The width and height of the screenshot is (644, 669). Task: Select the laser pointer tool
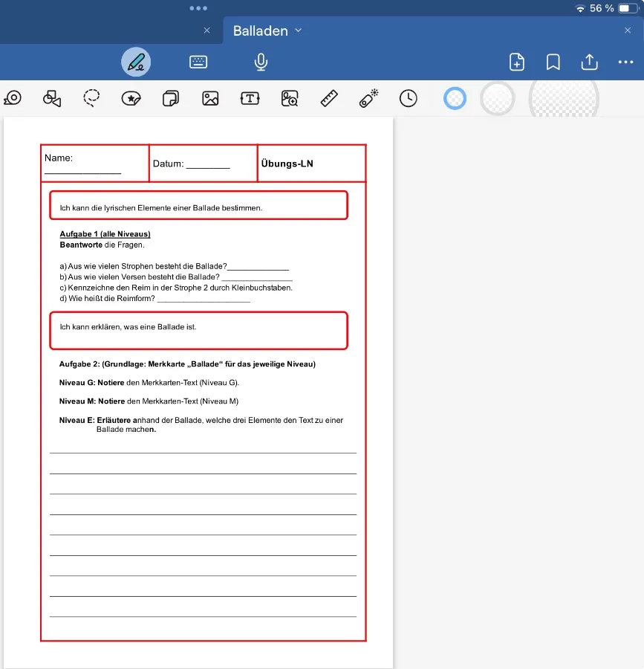(368, 98)
